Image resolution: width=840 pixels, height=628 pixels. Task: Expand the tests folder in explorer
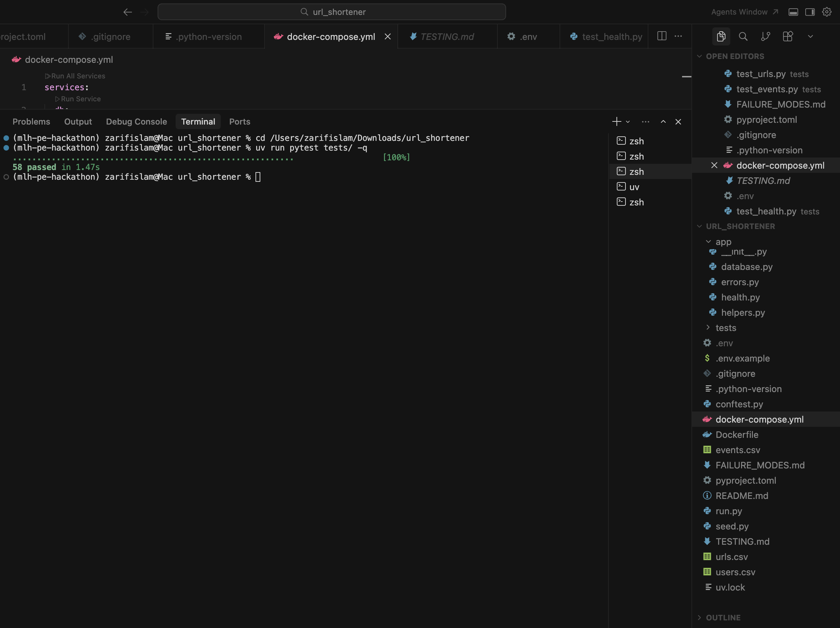725,328
